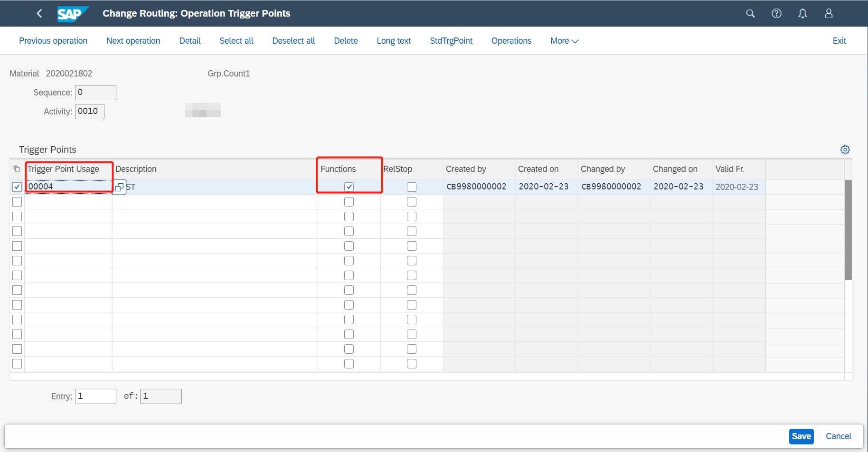Select StdTrgPoint from the toolbar

pos(451,41)
